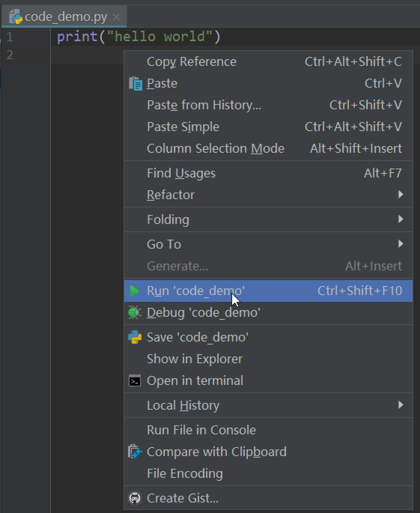Click the green Debug bug icon

[134, 312]
